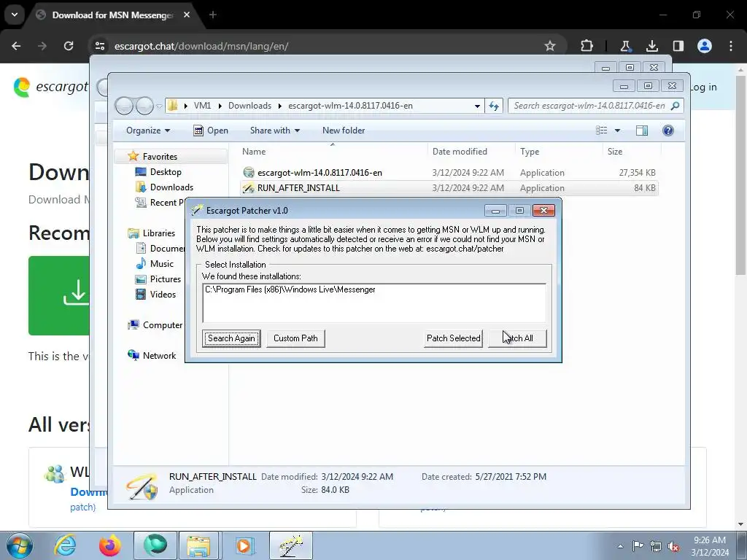
Task: Click the Custom Path button
Action: 295,338
